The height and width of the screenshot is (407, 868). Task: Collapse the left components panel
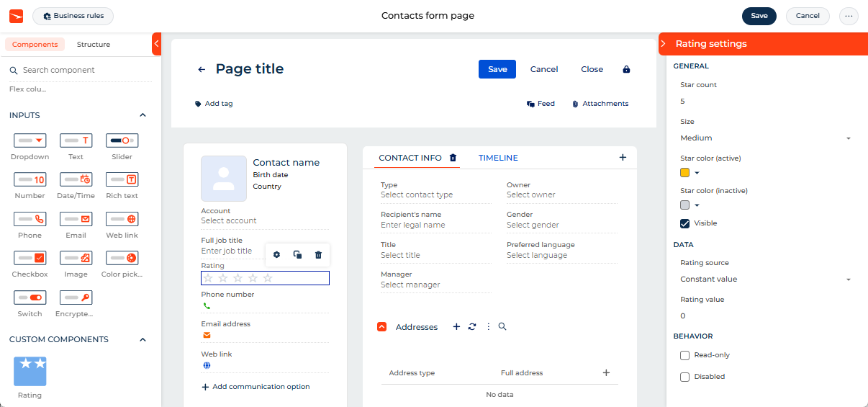(157, 44)
